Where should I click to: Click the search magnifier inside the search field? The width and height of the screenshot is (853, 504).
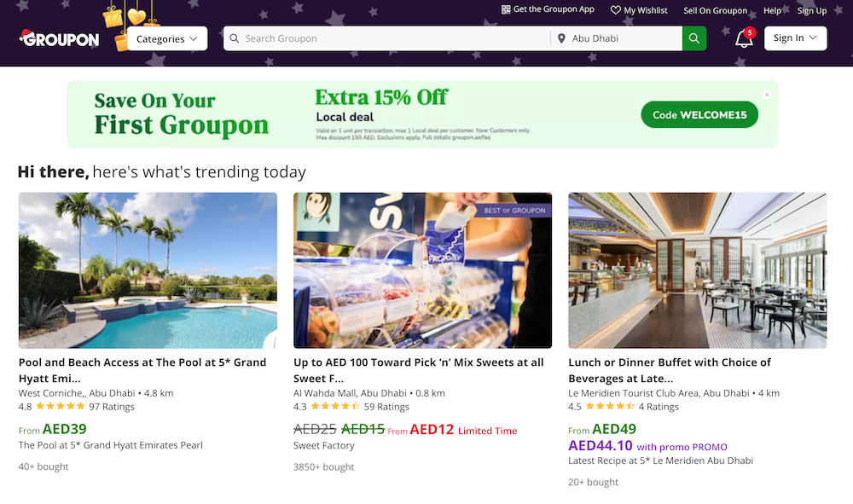pos(235,38)
